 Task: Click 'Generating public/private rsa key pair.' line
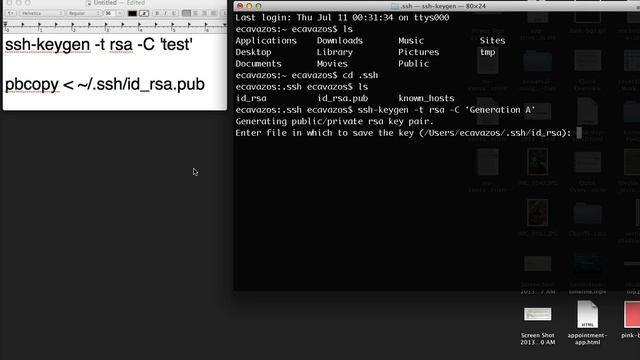tap(334, 121)
